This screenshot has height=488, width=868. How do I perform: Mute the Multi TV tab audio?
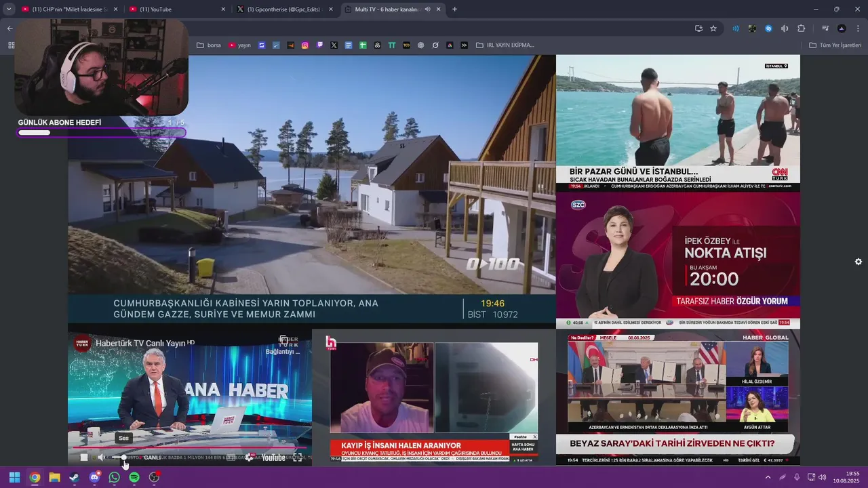click(x=427, y=9)
